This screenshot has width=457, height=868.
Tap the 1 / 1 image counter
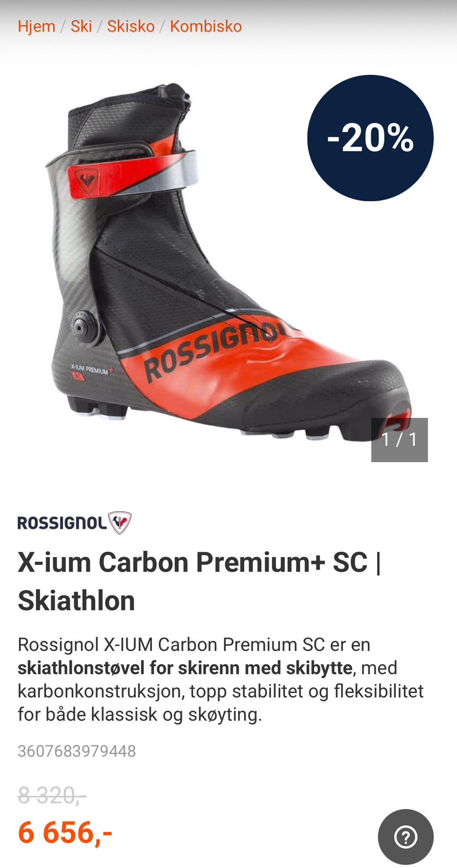pyautogui.click(x=399, y=439)
